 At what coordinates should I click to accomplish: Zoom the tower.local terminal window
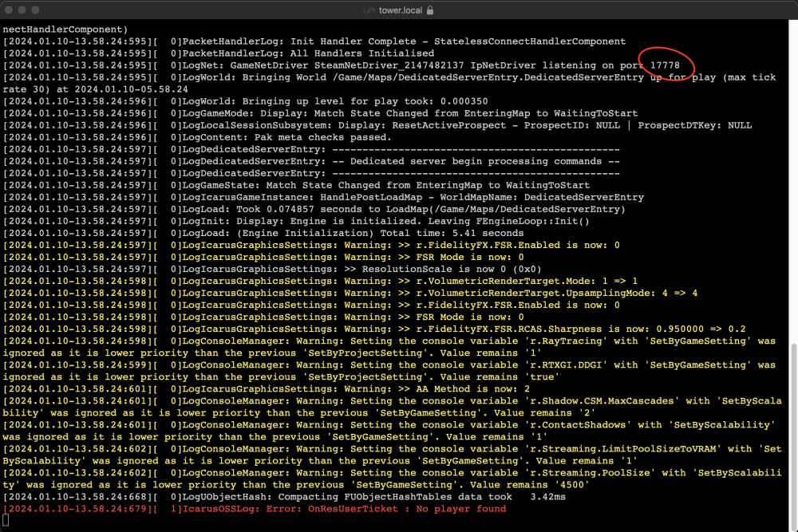pyautogui.click(x=35, y=10)
